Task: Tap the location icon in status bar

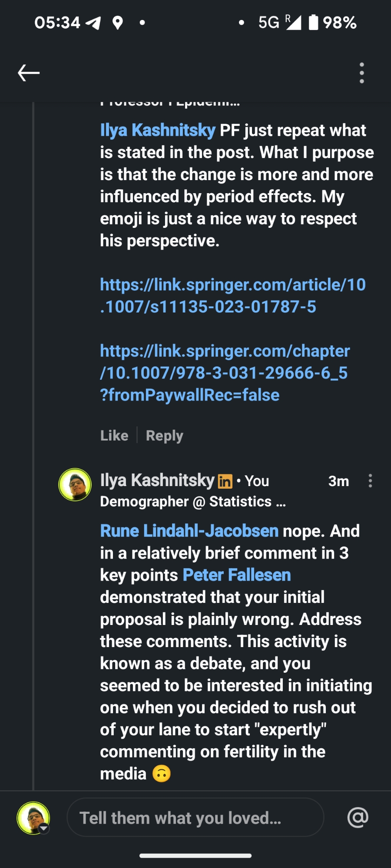Action: (x=117, y=23)
